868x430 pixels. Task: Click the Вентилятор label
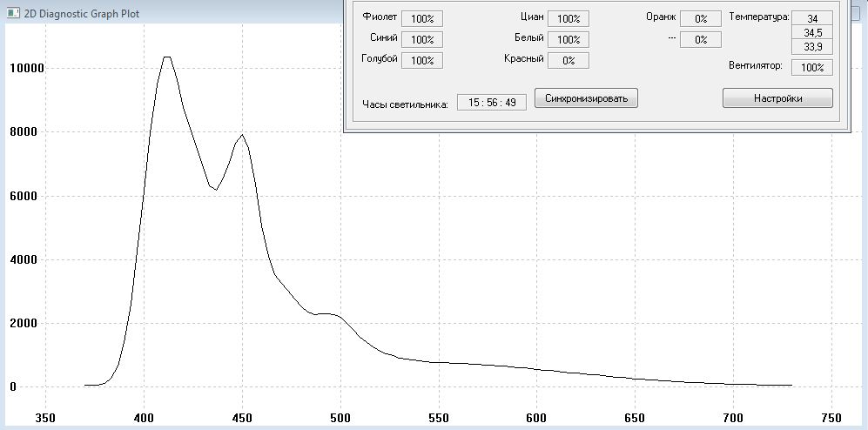756,66
